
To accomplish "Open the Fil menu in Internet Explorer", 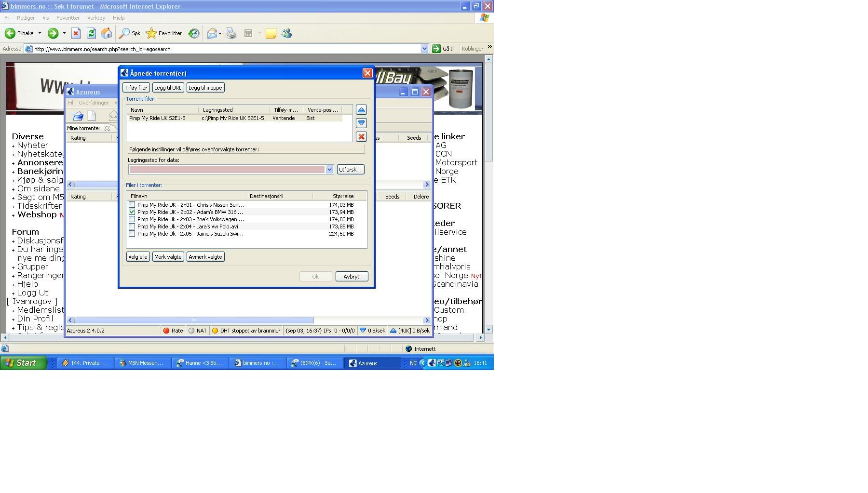I will coord(7,18).
